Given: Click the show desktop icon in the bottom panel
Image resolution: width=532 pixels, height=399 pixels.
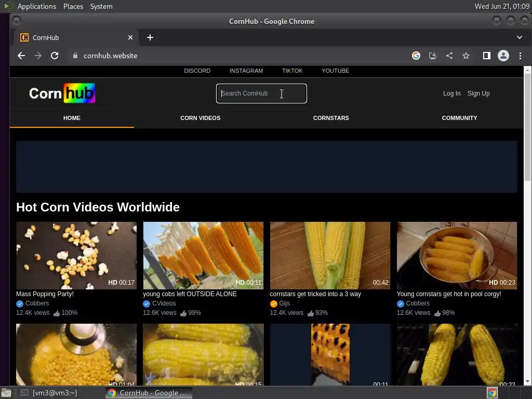Looking at the screenshot, I should (6, 393).
